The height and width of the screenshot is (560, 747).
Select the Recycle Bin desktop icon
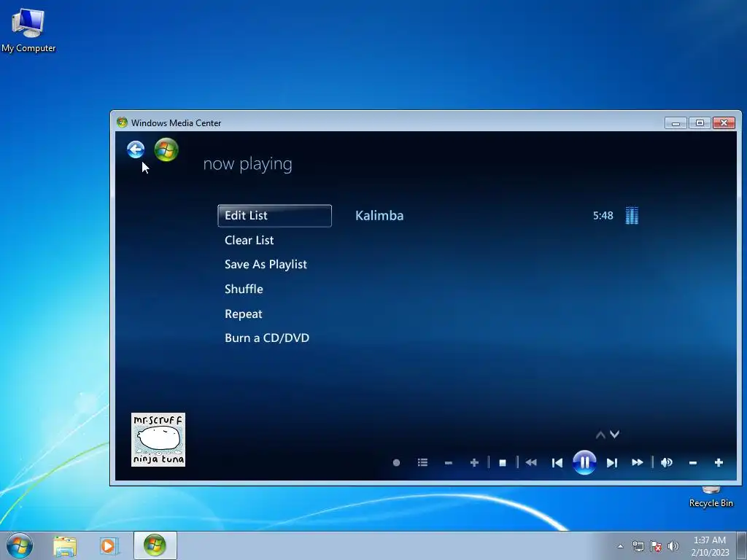[x=711, y=498]
